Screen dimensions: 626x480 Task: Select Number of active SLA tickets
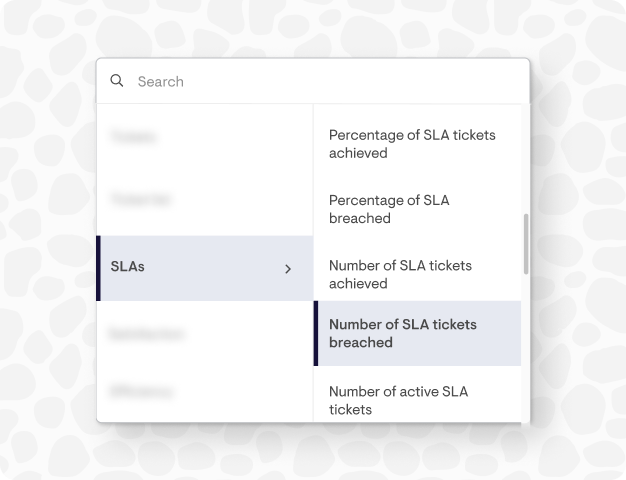click(x=417, y=400)
